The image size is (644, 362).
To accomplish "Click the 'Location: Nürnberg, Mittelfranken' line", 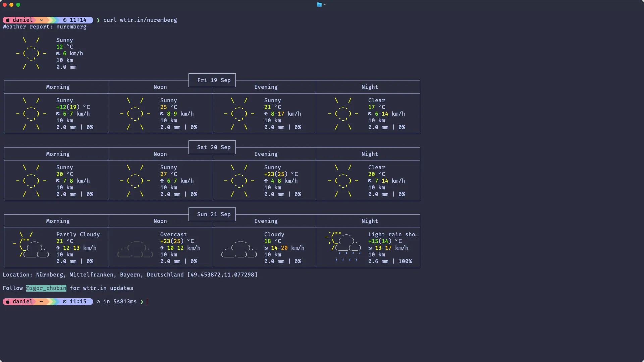I will [x=130, y=275].
